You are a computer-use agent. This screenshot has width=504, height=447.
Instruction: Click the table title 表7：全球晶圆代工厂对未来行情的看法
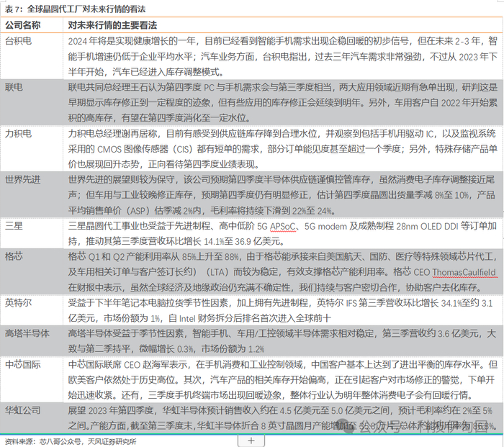75,9
